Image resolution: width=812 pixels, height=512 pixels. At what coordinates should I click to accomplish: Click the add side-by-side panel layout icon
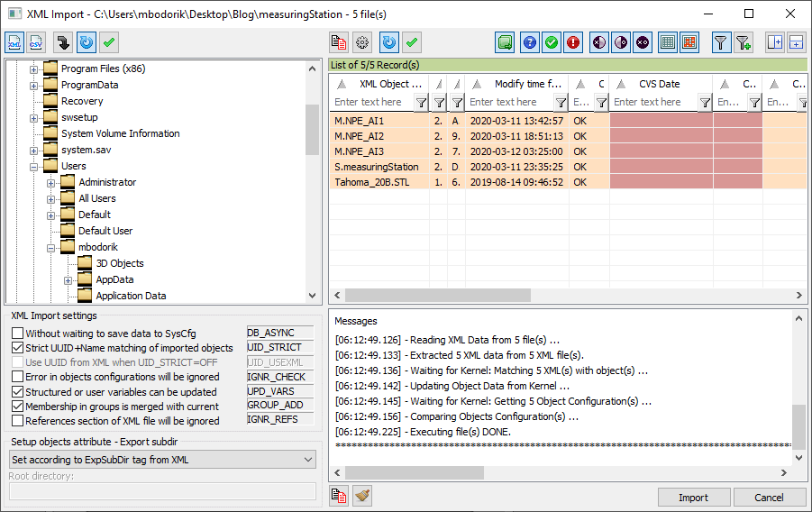click(775, 42)
